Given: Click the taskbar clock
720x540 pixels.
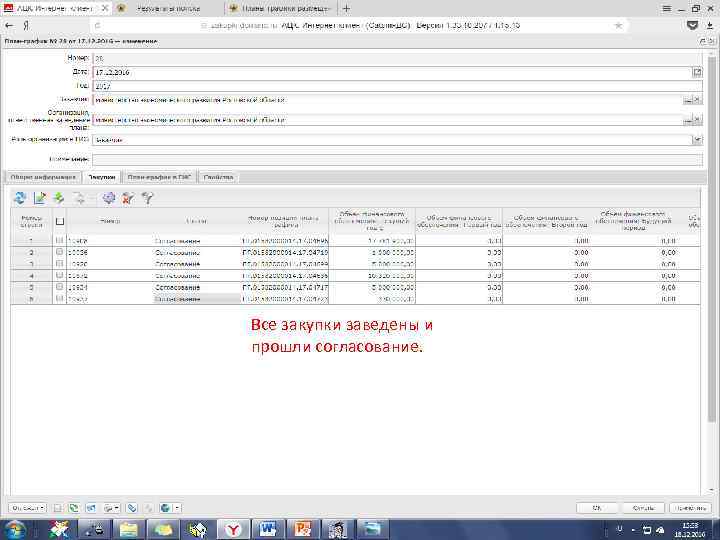Looking at the screenshot, I should [x=692, y=529].
